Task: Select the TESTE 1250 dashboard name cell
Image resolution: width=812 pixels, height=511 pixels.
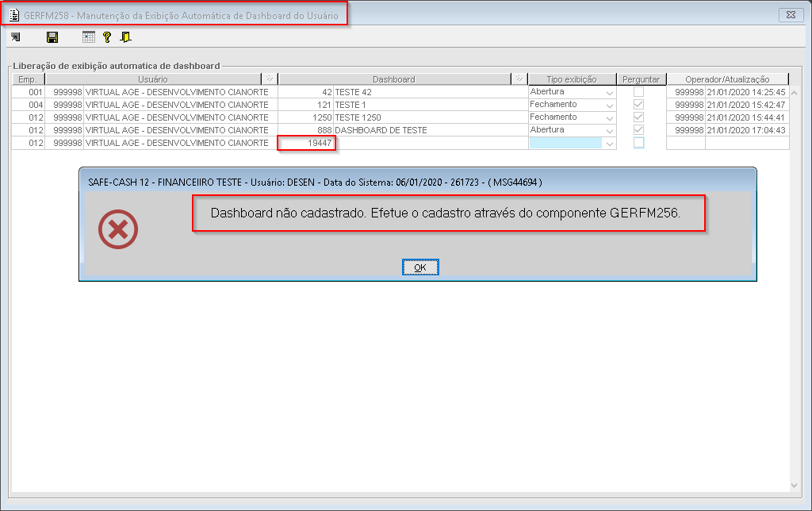Action: tap(431, 117)
